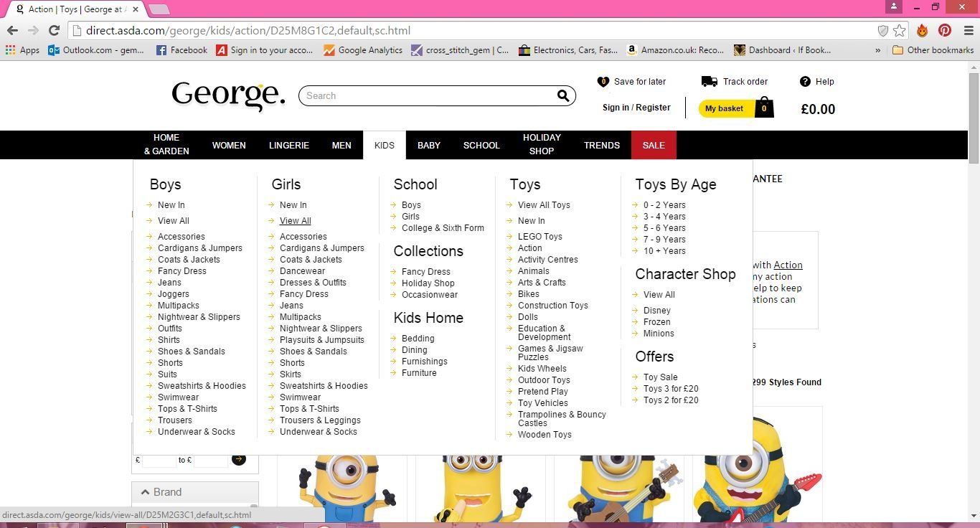
Task: Click the browser address bar
Action: [x=473, y=30]
